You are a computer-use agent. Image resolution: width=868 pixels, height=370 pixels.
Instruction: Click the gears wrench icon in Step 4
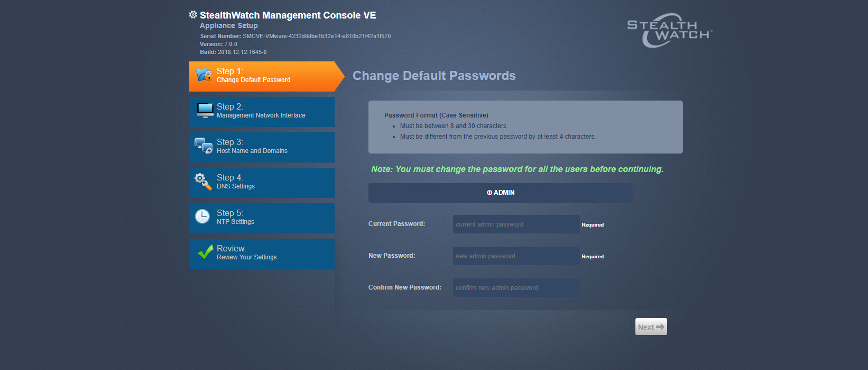click(x=203, y=181)
